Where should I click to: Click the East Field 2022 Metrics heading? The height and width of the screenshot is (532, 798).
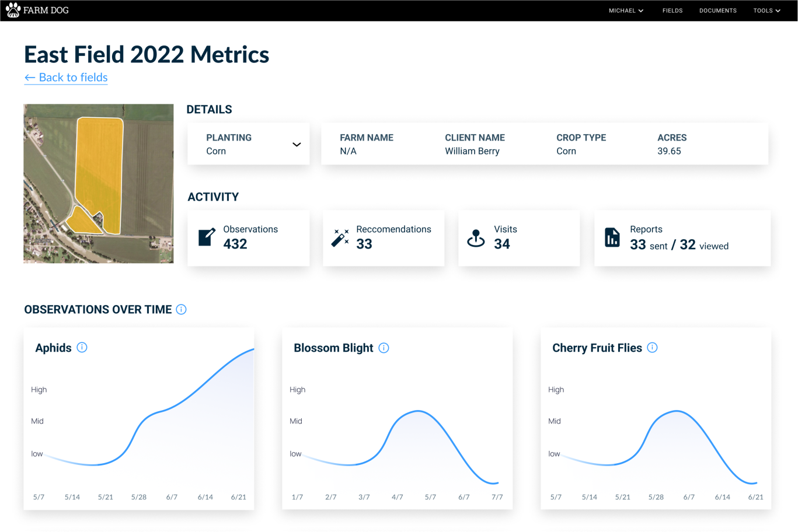tap(146, 54)
